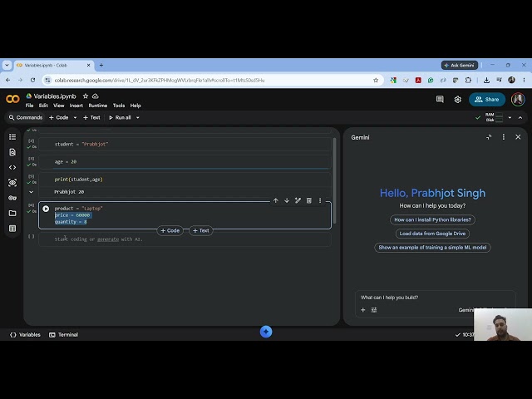Open Gemini panel more options
This screenshot has width=532, height=399.
tap(504, 137)
